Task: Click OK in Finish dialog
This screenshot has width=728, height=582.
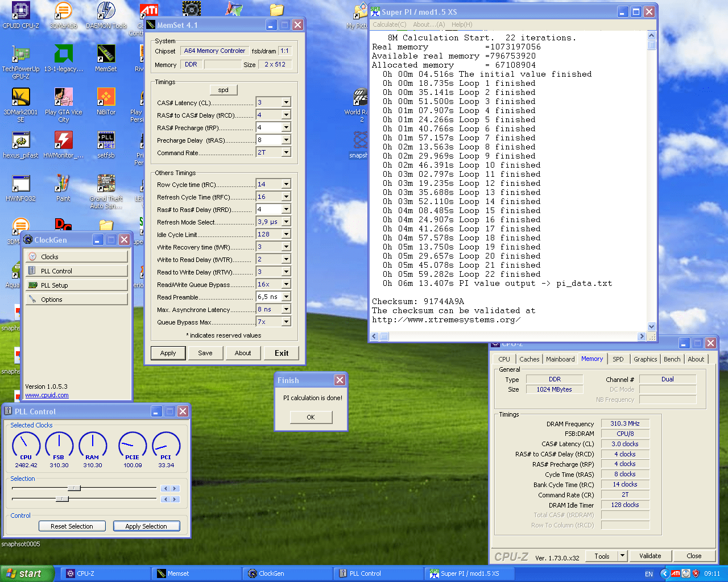Action: [x=311, y=417]
